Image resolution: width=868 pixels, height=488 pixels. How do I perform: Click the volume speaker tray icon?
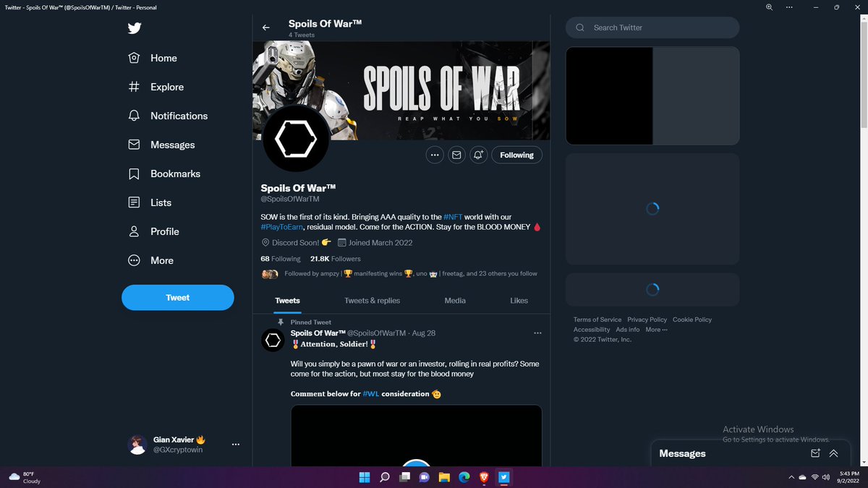click(826, 477)
